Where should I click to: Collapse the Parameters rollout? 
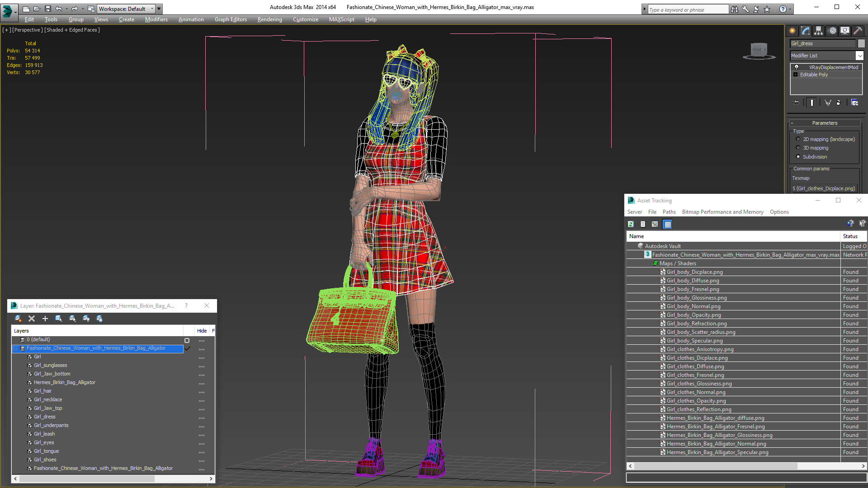pyautogui.click(x=825, y=123)
